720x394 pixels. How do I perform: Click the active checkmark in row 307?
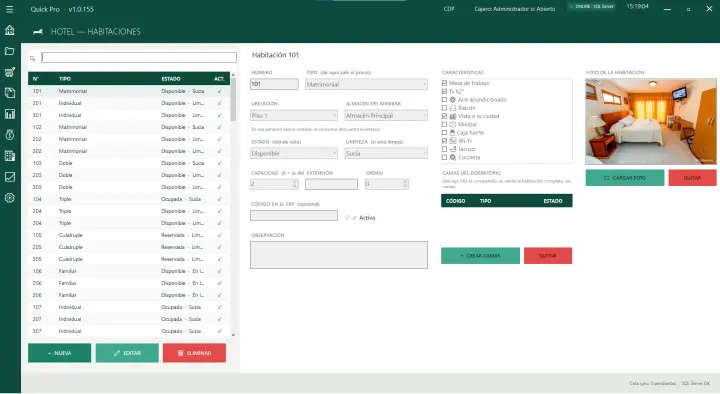click(x=219, y=331)
